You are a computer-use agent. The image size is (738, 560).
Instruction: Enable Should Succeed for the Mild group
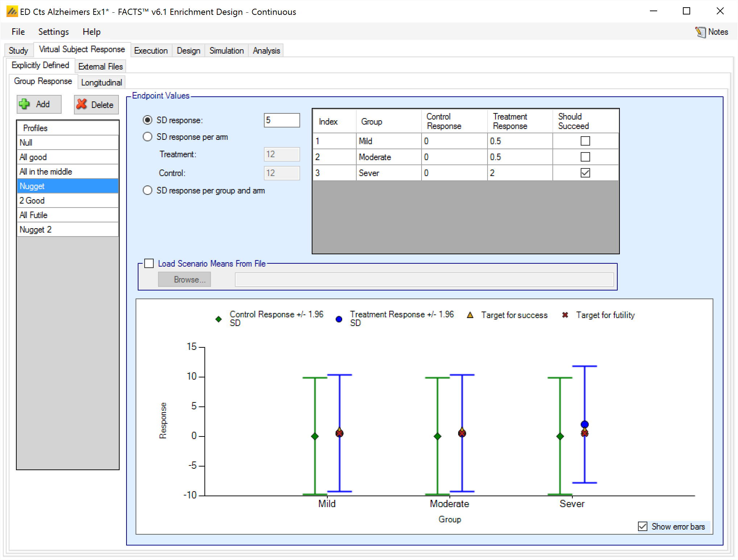point(585,141)
